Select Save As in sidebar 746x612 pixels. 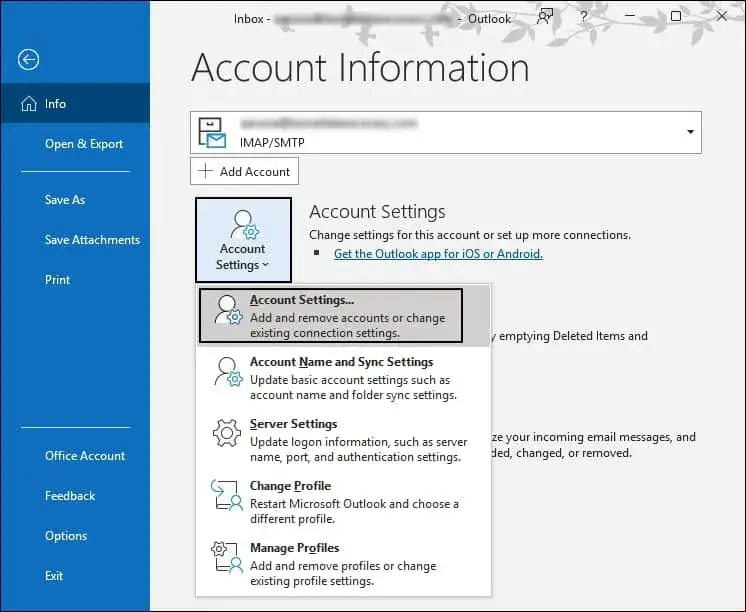point(65,200)
